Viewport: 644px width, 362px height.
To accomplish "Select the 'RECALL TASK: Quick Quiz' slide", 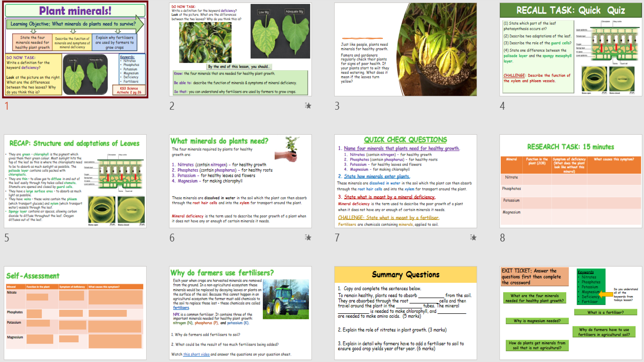I will pos(570,49).
